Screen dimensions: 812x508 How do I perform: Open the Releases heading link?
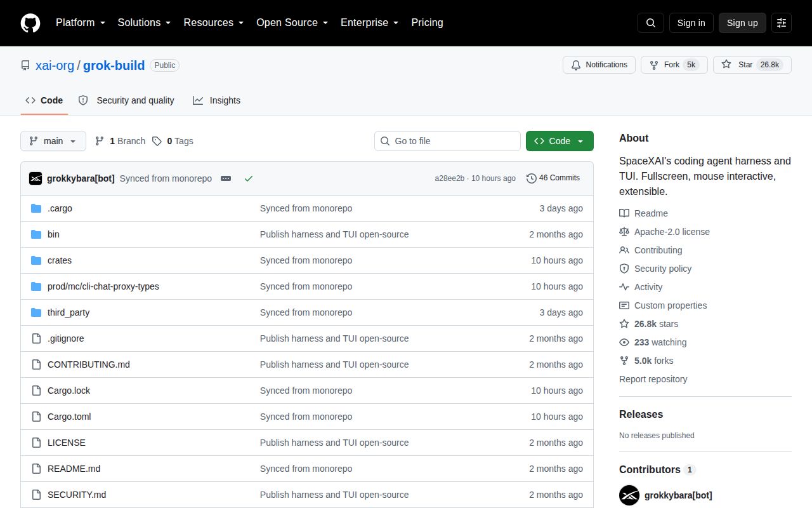641,414
